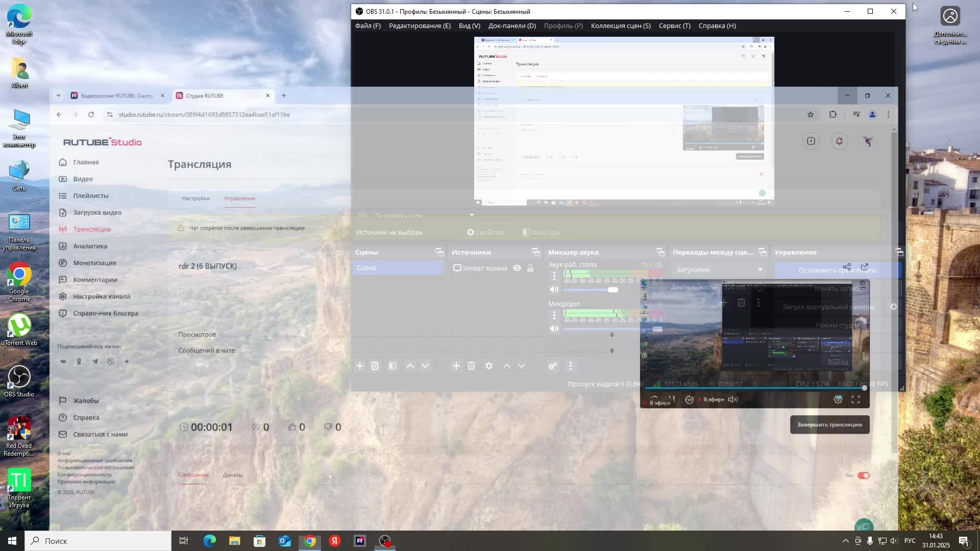Open source properties gear in Sources panel
980x551 pixels.
[489, 366]
